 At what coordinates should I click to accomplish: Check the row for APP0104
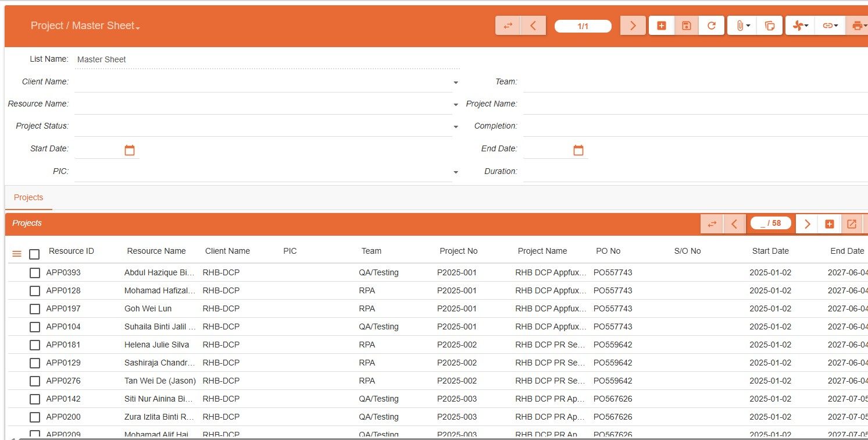click(x=35, y=327)
